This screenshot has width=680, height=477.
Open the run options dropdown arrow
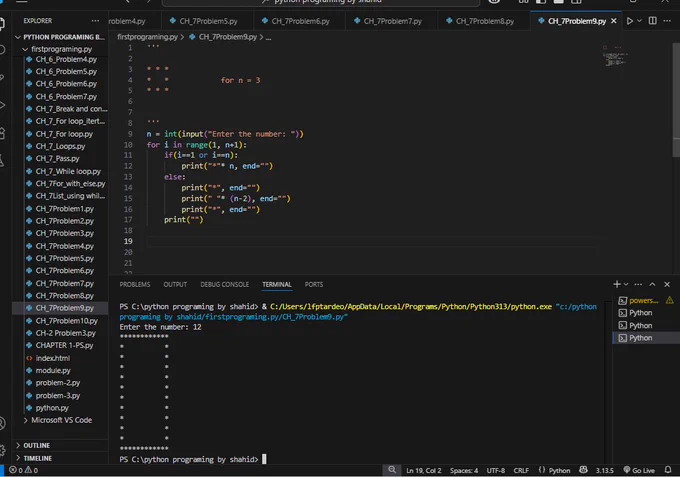point(639,21)
